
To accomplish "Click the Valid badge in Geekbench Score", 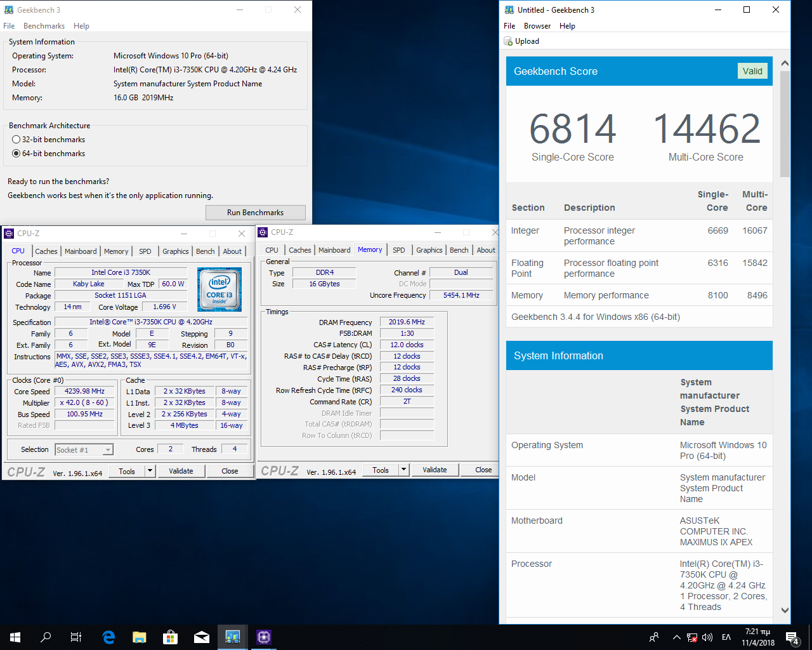I will pyautogui.click(x=752, y=71).
